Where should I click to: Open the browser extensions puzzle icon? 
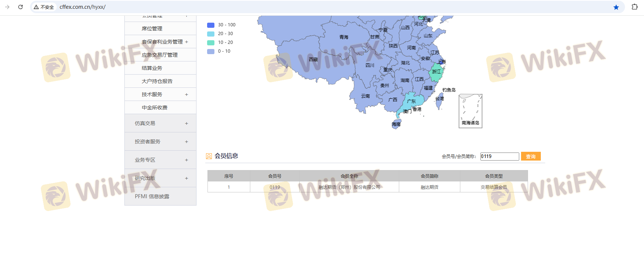pos(634,7)
